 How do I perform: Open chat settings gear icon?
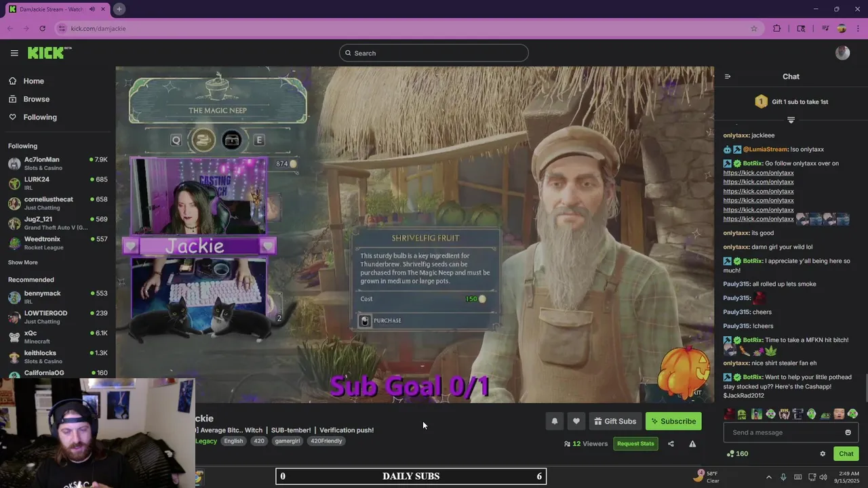[x=823, y=453]
